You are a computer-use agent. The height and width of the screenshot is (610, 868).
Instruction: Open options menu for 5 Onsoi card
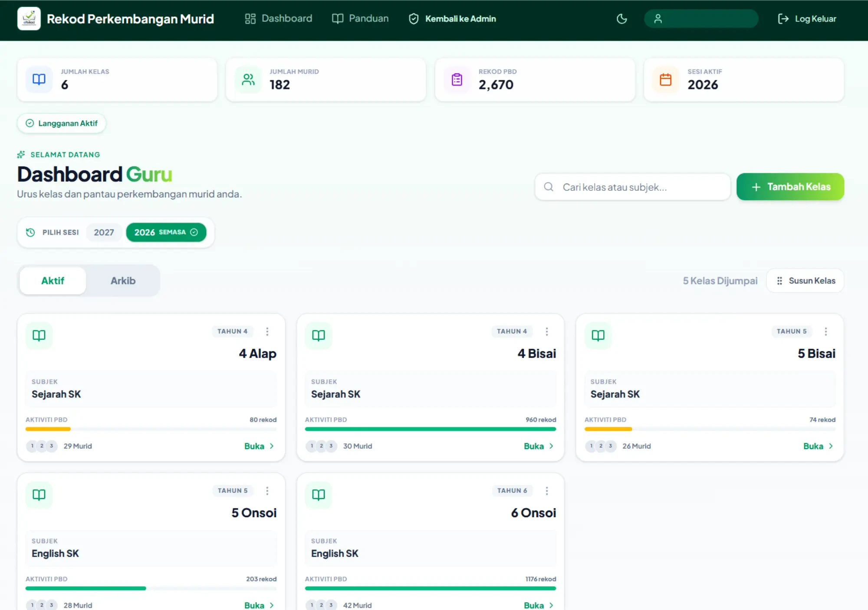coord(267,491)
